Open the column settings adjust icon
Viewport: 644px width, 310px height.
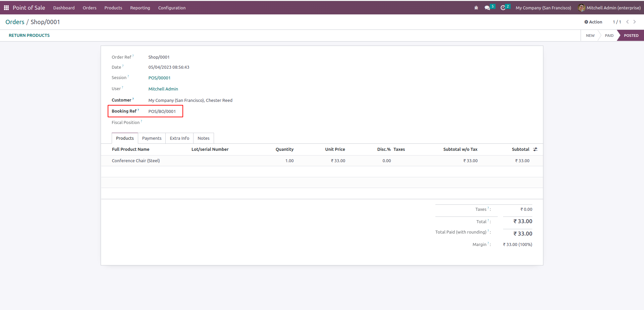(x=535, y=149)
